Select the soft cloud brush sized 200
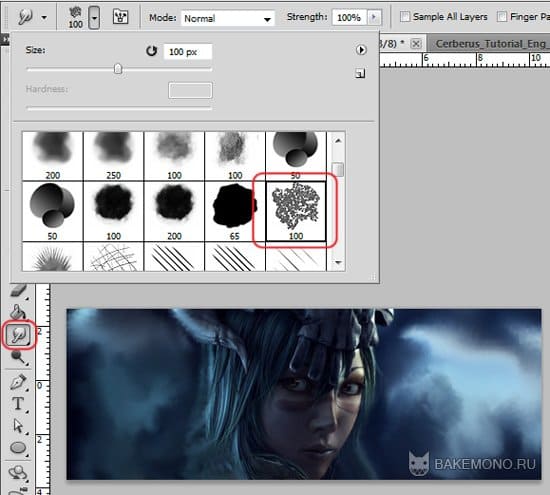Image resolution: width=550 pixels, height=495 pixels. 53,156
